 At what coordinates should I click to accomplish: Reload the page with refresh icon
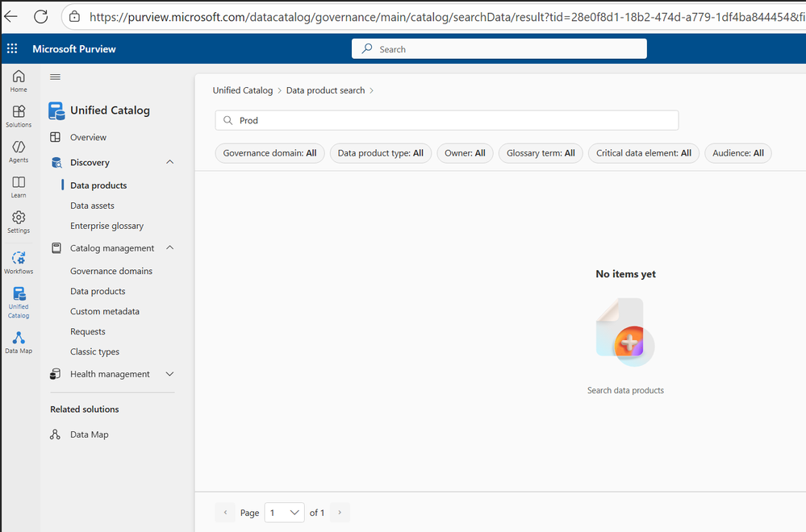[x=40, y=16]
